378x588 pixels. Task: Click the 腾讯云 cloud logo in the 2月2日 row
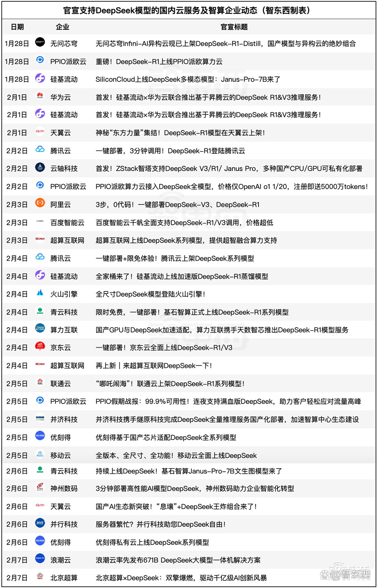pyautogui.click(x=40, y=150)
